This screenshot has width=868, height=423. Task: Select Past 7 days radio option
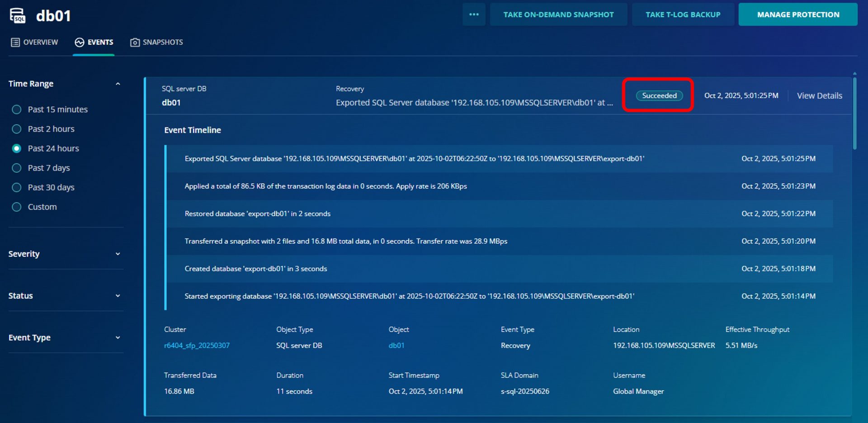(x=17, y=168)
